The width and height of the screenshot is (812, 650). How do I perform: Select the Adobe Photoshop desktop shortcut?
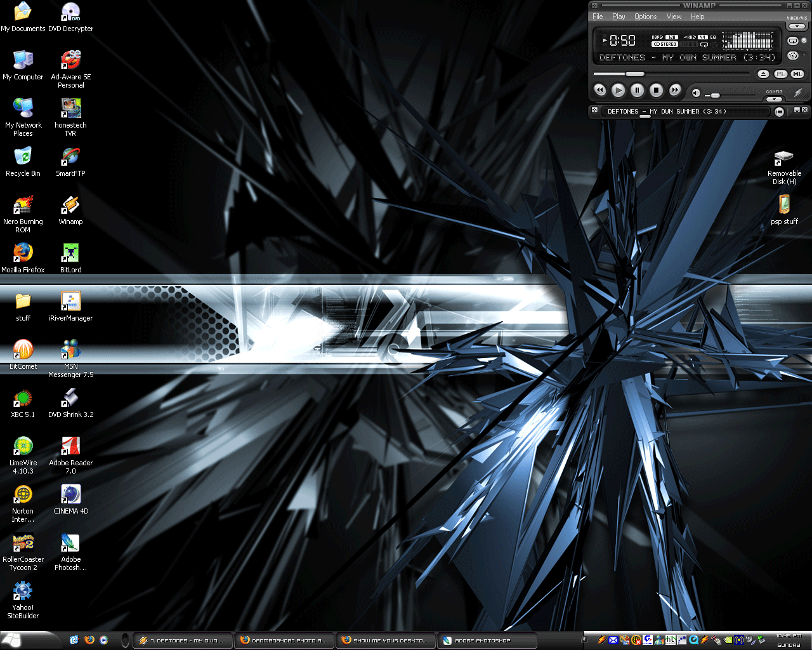click(70, 552)
